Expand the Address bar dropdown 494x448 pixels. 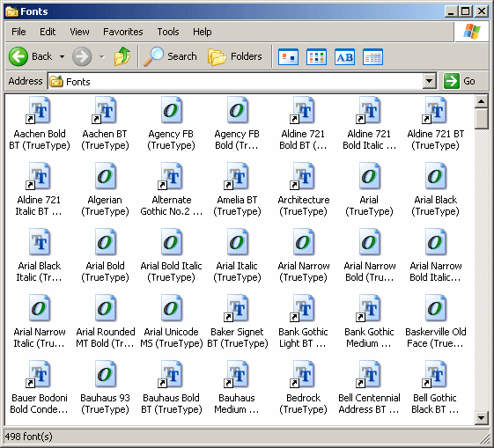click(x=429, y=81)
